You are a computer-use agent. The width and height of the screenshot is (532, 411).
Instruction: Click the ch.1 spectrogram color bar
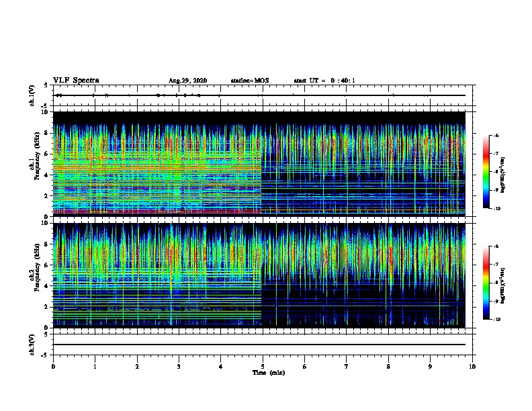[x=486, y=172]
